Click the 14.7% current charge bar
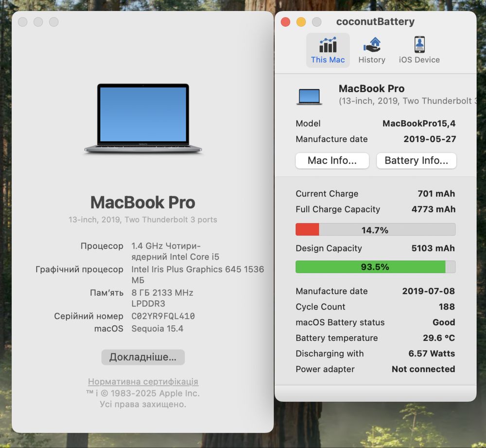The image size is (486, 448). point(375,229)
